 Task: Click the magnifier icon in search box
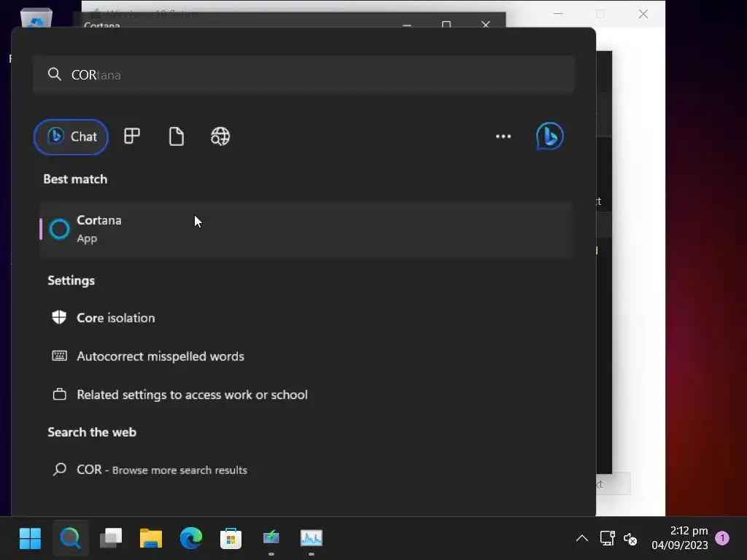point(54,74)
